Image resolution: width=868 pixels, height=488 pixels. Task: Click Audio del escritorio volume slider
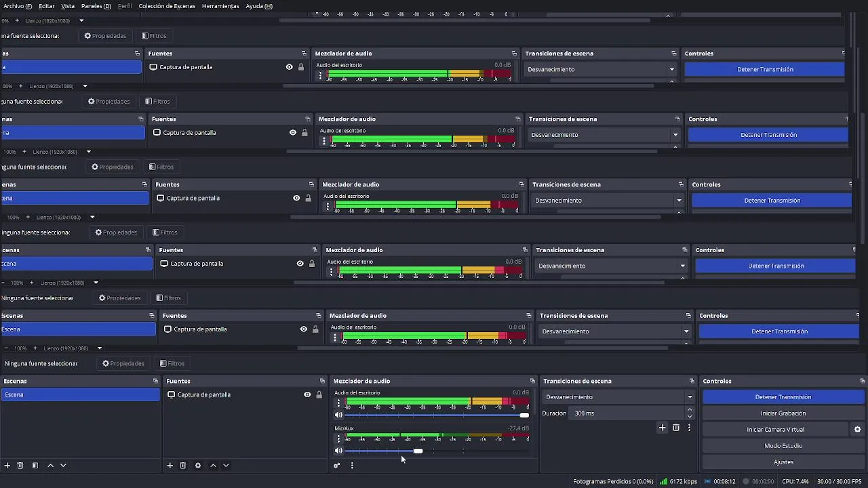point(437,415)
